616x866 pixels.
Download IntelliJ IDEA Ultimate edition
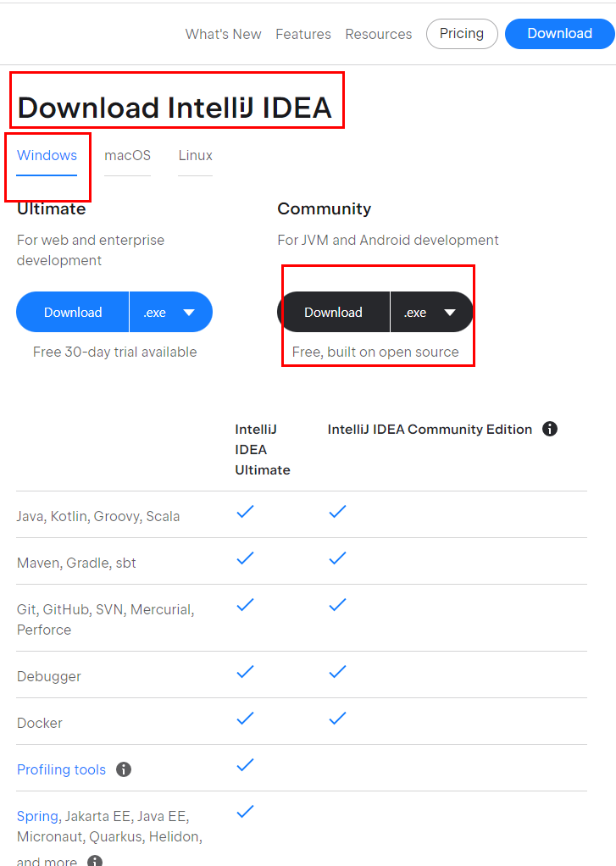[x=73, y=312]
